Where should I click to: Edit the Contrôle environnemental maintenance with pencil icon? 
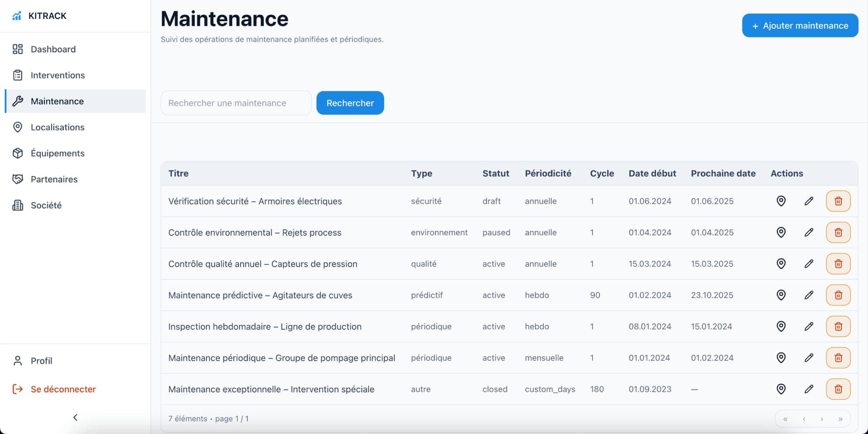coord(809,232)
